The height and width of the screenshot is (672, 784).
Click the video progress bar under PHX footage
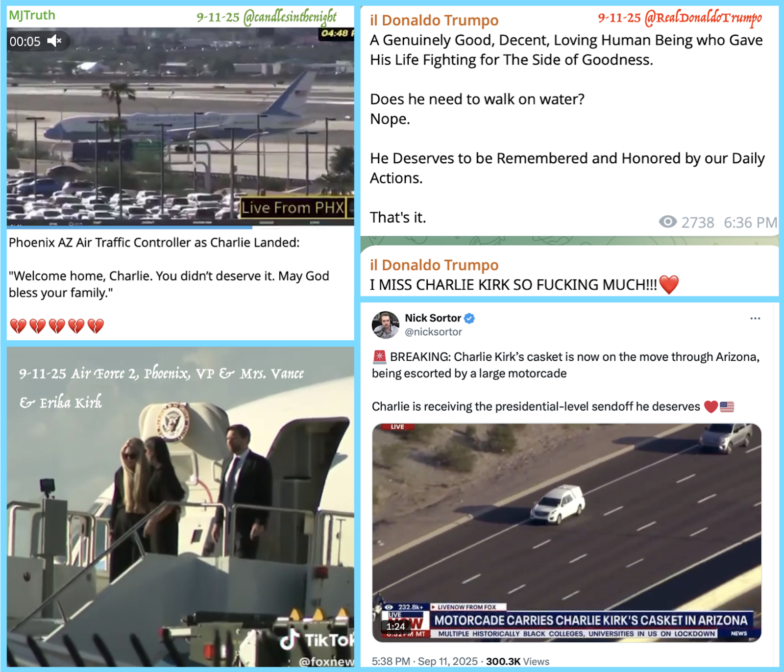180,227
